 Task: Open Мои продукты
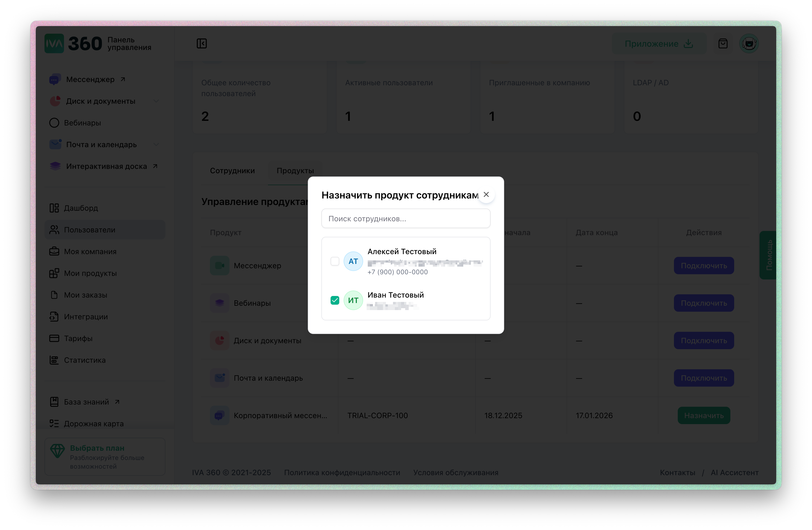pos(90,273)
